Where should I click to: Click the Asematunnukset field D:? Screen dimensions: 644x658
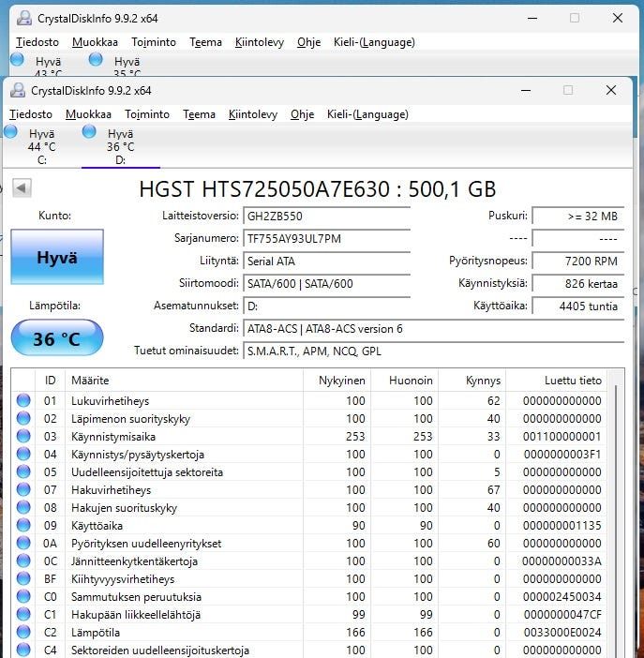326,306
